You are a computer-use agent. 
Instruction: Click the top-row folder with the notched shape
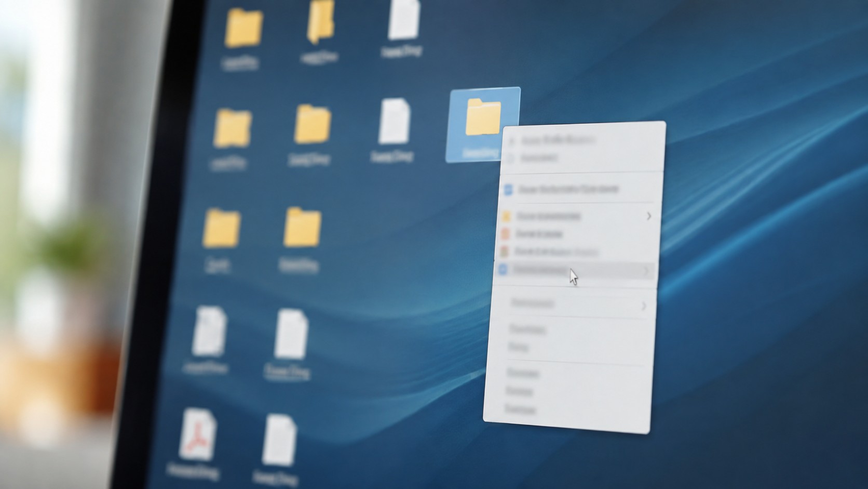click(x=320, y=22)
